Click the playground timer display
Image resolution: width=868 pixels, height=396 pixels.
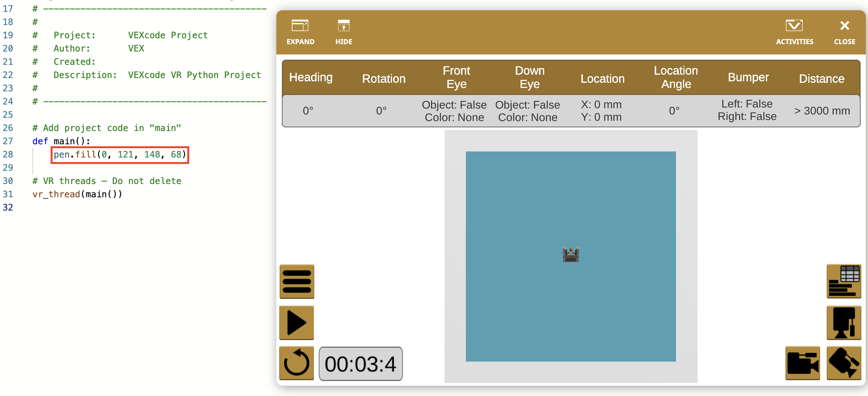click(360, 364)
